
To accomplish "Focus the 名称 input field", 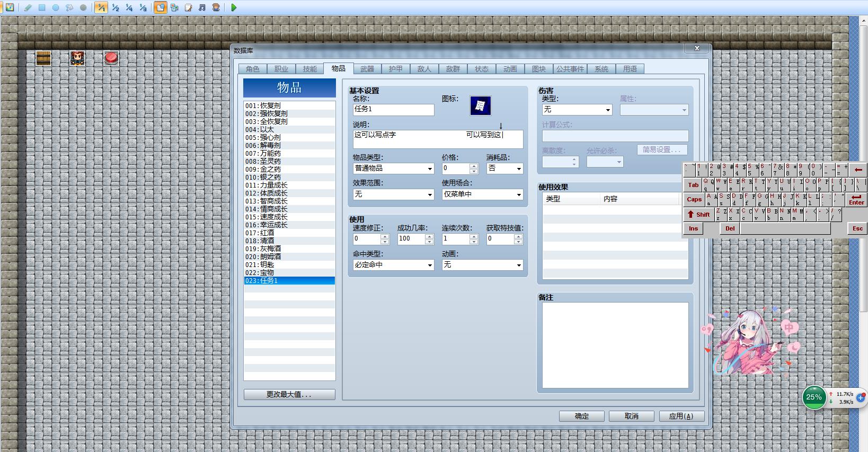I will [x=393, y=110].
